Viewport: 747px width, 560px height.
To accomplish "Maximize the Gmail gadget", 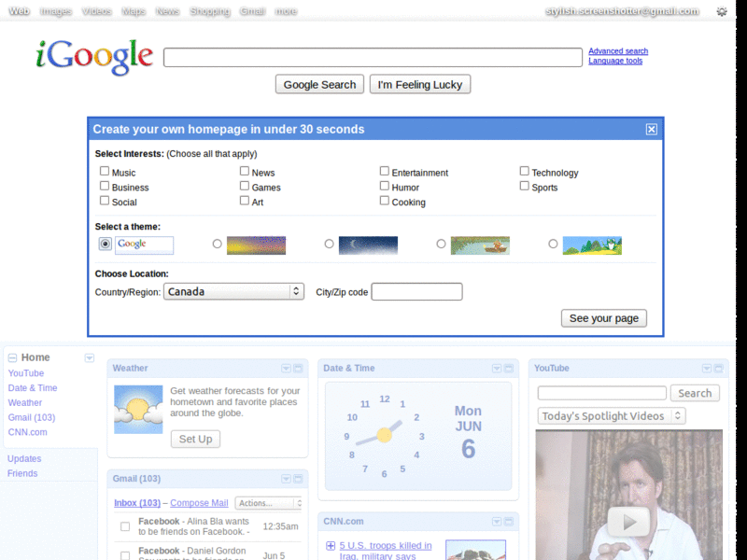I will 298,479.
